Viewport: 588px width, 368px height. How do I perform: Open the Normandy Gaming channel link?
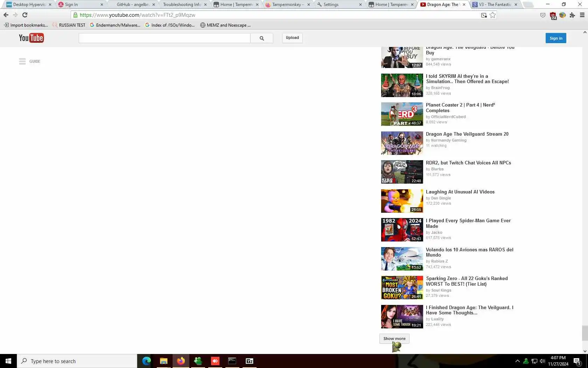pos(449,140)
